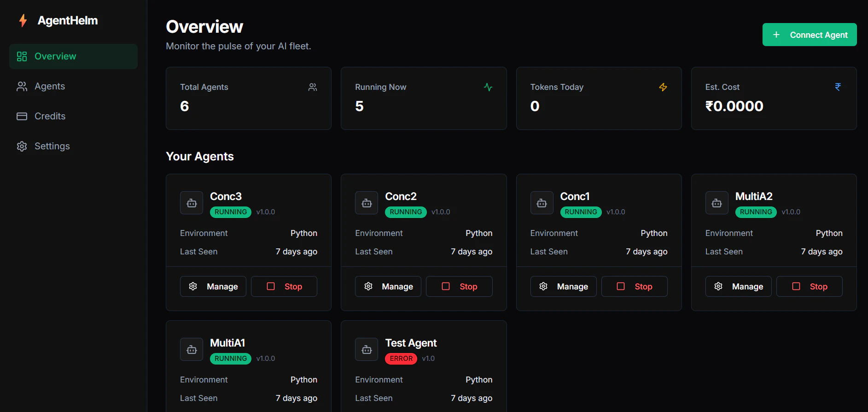Click the ₹0.0000 estimated cost value
This screenshot has width=868, height=412.
click(x=734, y=106)
